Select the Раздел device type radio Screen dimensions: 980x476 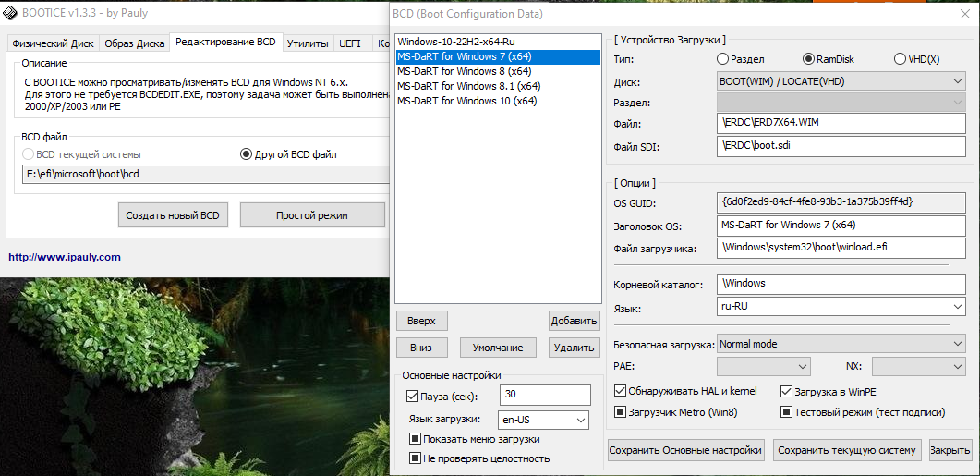point(722,59)
